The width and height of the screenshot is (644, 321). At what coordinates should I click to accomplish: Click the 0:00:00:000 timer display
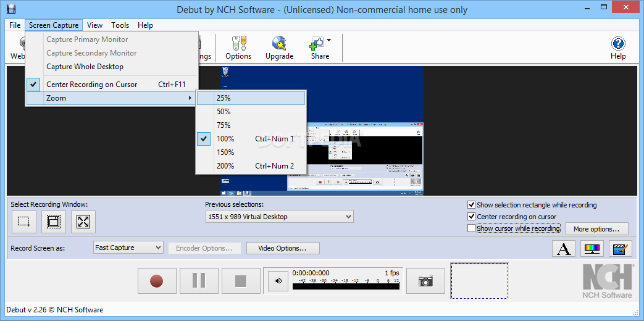pyautogui.click(x=311, y=273)
